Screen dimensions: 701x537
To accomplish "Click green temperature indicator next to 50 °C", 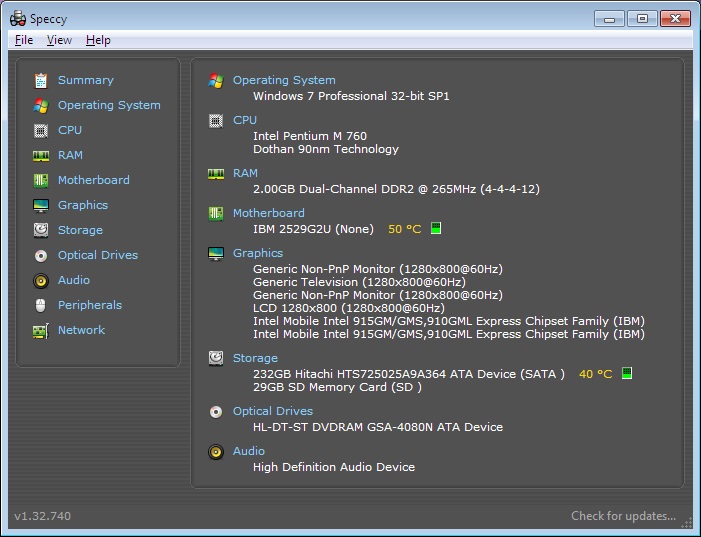I will coord(436,228).
